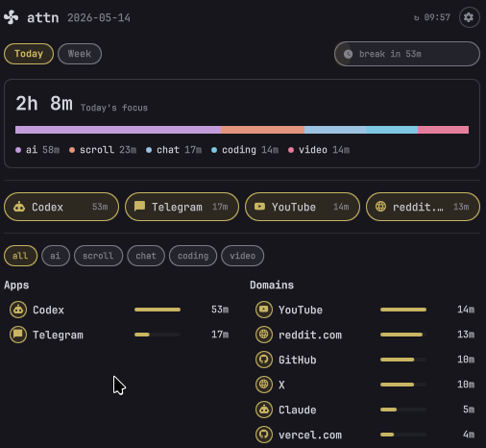Click the vercel.com icon in Domains
Viewport: 486px width, 448px height.
264,435
